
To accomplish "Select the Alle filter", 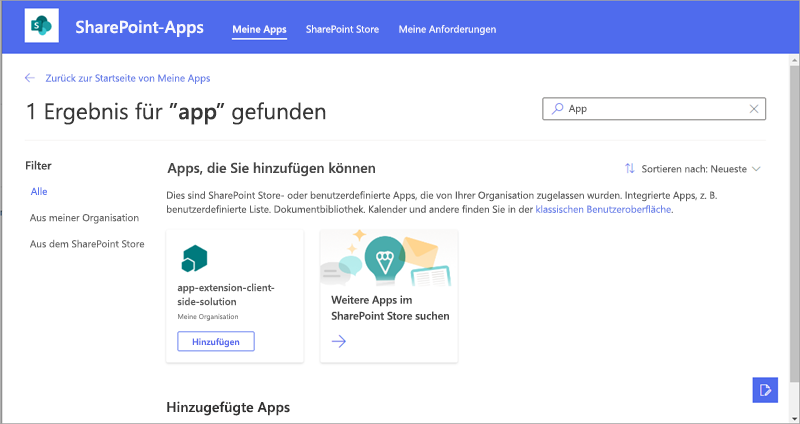I will 39,191.
